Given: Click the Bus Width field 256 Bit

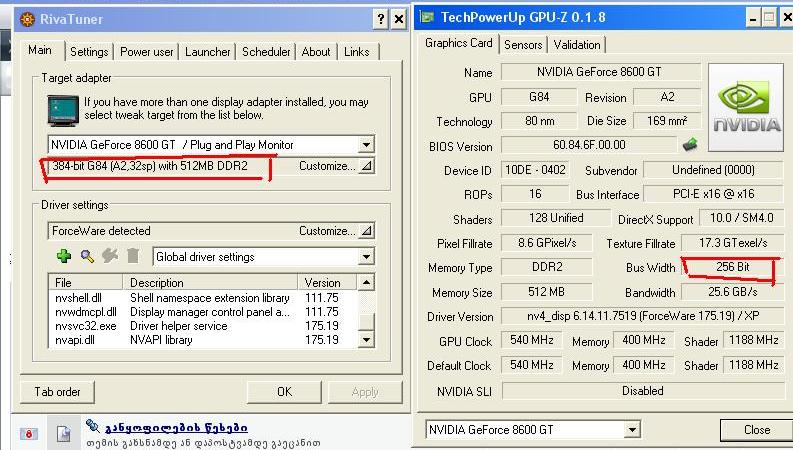Looking at the screenshot, I should pos(732,266).
